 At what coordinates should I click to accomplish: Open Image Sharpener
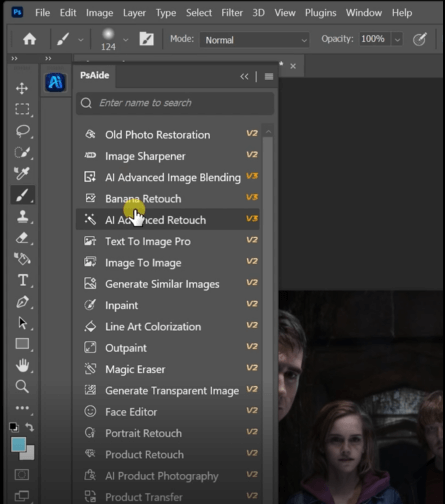168,156
